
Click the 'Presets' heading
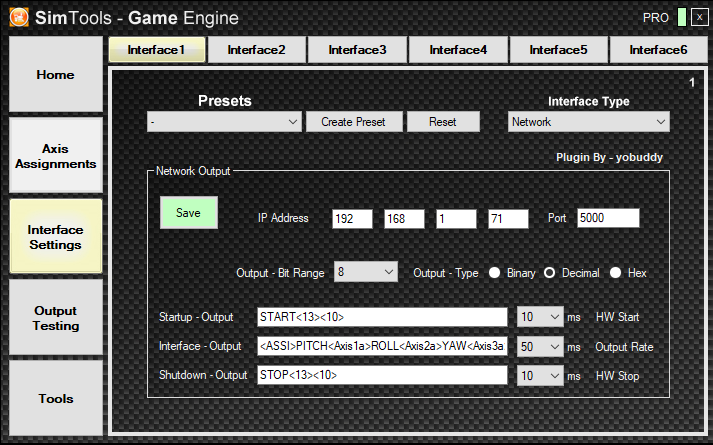(x=225, y=100)
